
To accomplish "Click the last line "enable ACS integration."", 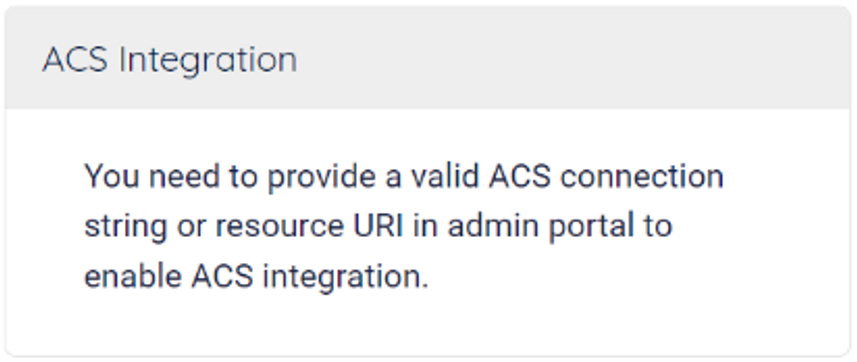I will point(256,277).
